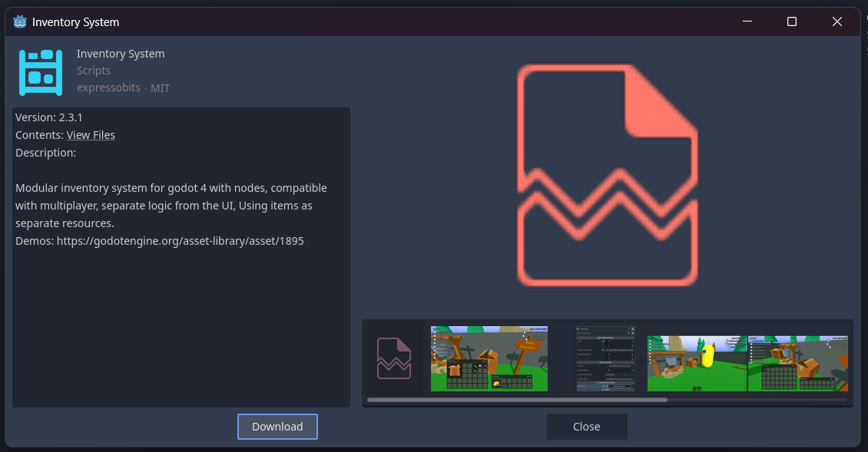The height and width of the screenshot is (452, 868).
Task: Click the Inventory System asset title
Action: tap(121, 54)
